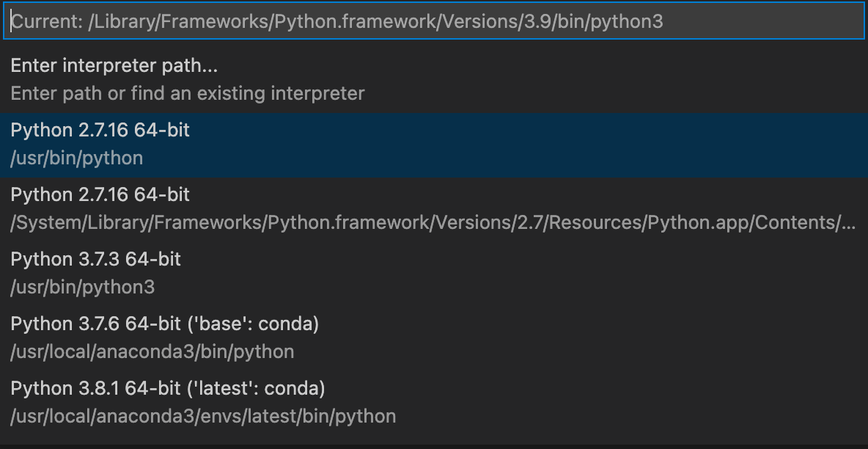Select Python 2.7.16 in System Library Frameworks
The width and height of the screenshot is (868, 449).
(x=434, y=209)
